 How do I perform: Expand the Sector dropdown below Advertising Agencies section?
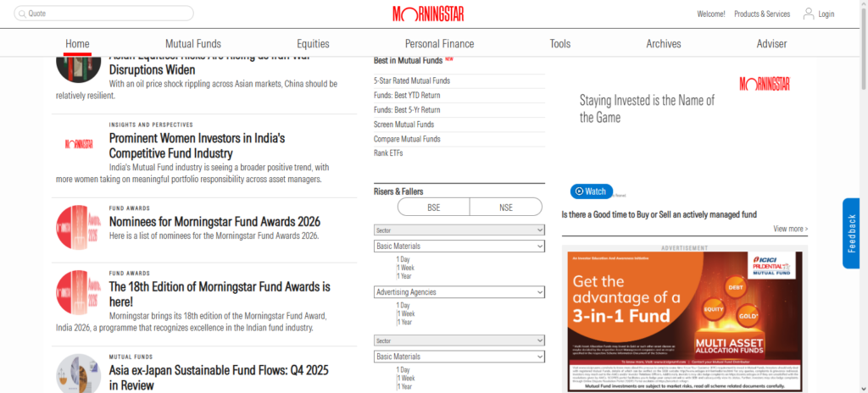[459, 340]
